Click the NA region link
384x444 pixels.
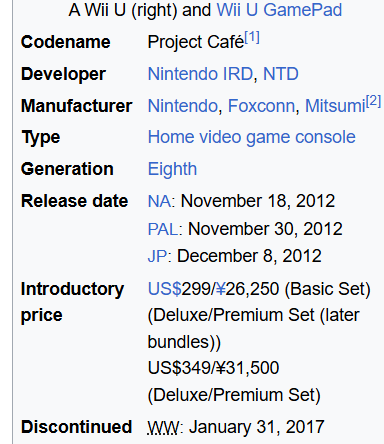tap(159, 201)
